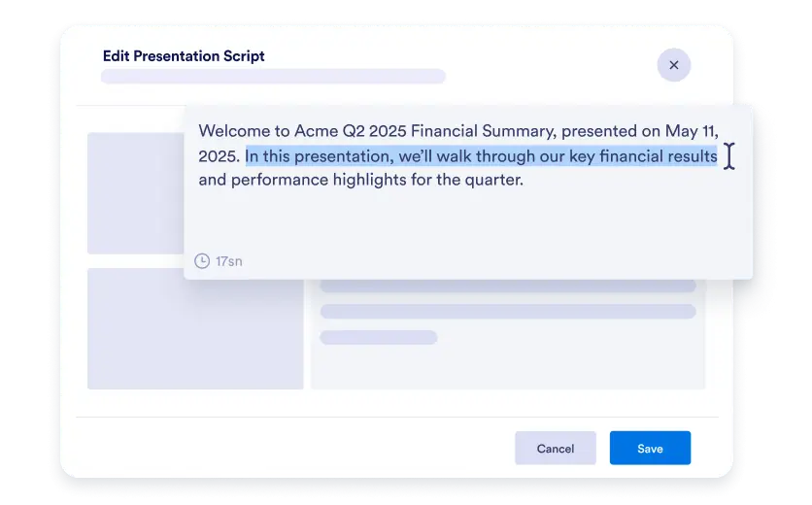Click the 'and performance highlights' text line
This screenshot has width=812, height=505.
(361, 180)
